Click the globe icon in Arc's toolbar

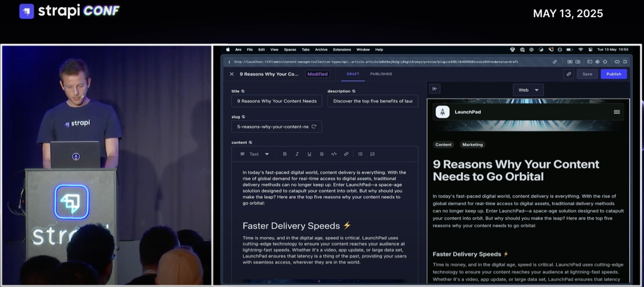tap(597, 62)
